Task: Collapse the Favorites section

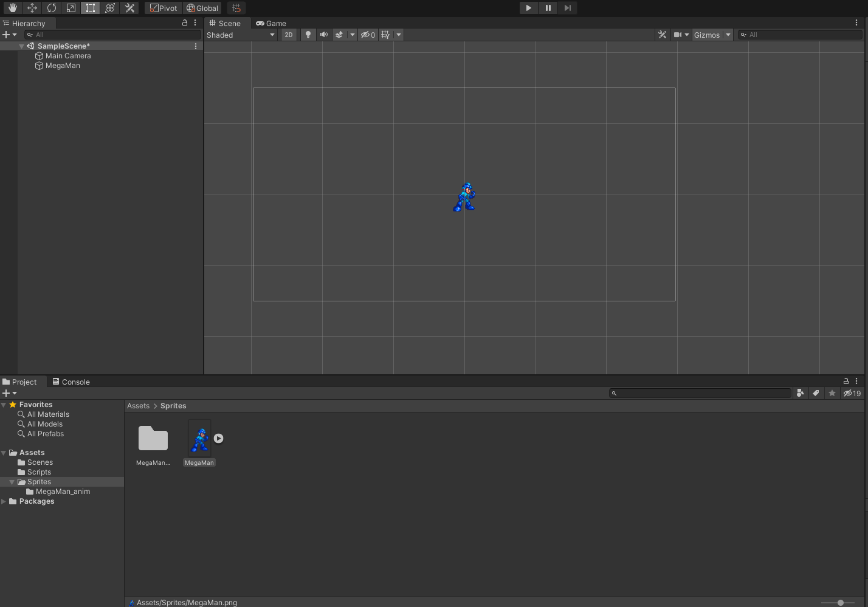Action: pos(4,405)
